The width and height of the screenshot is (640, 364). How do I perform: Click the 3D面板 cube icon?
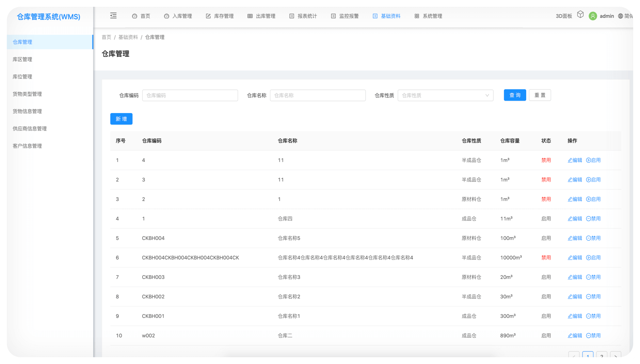pos(580,15)
